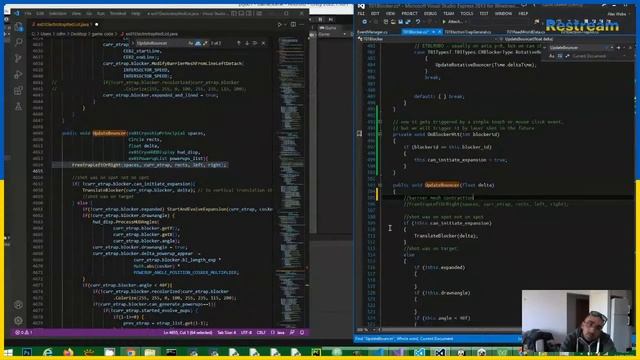This screenshot has height=360, width=640.
Task: Open the search history dropdown in Visual Studio find box
Action: (612, 47)
